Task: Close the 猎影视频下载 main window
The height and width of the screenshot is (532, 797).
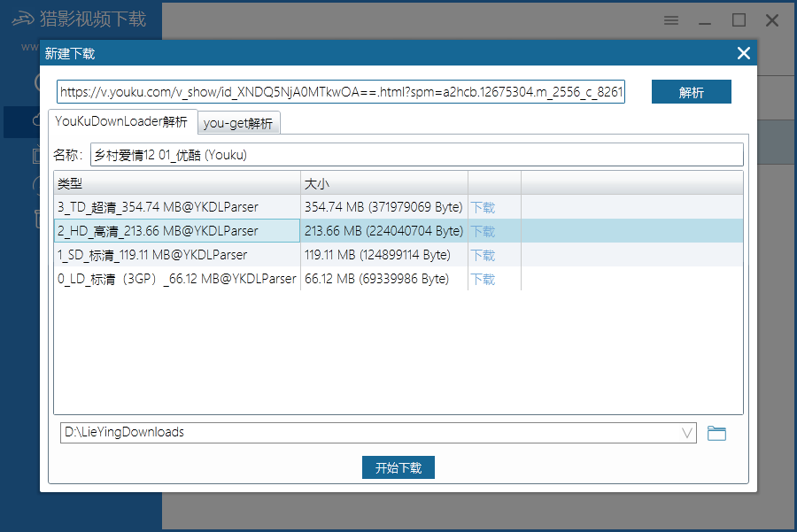Action: point(772,20)
